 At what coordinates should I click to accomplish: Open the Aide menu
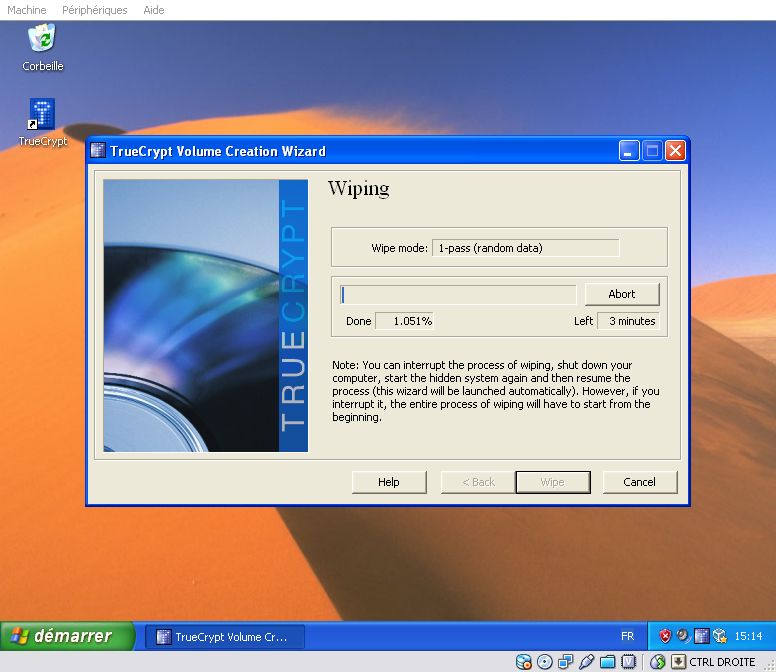click(x=153, y=10)
